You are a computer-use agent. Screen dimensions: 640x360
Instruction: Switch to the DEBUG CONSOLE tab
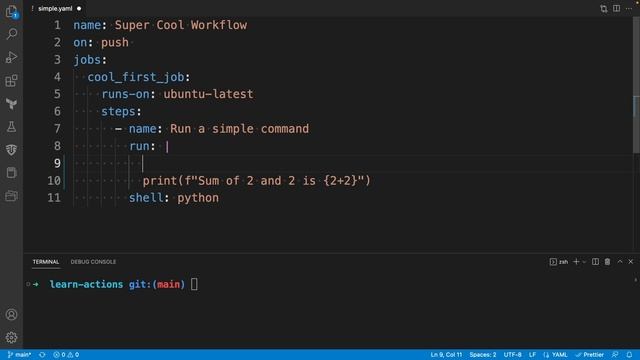point(93,262)
